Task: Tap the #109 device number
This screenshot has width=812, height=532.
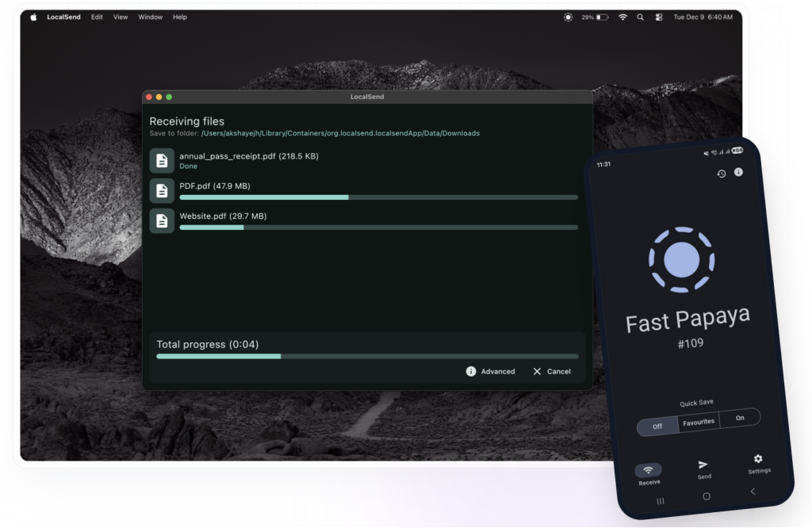Action: (691, 343)
